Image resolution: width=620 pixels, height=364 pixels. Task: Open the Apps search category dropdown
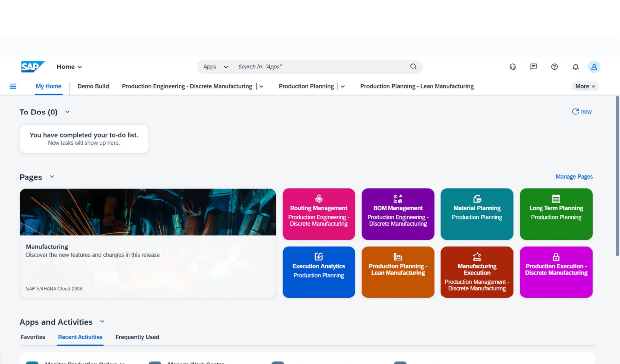tap(215, 67)
